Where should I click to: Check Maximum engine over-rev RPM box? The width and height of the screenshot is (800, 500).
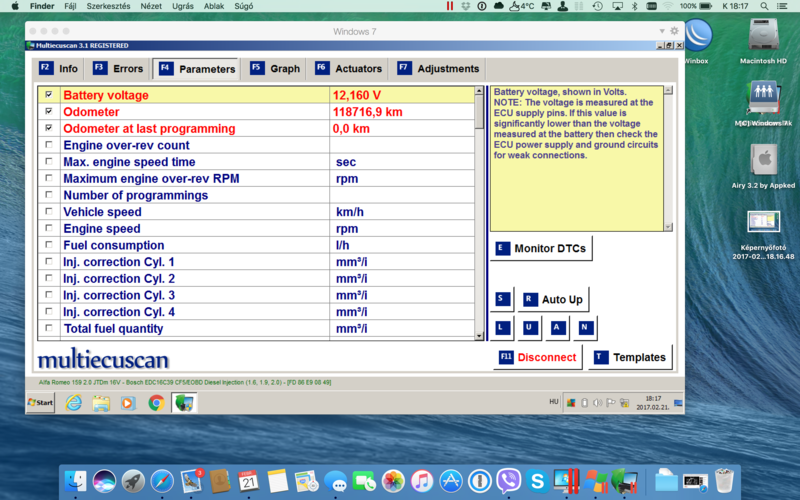pos(49,178)
